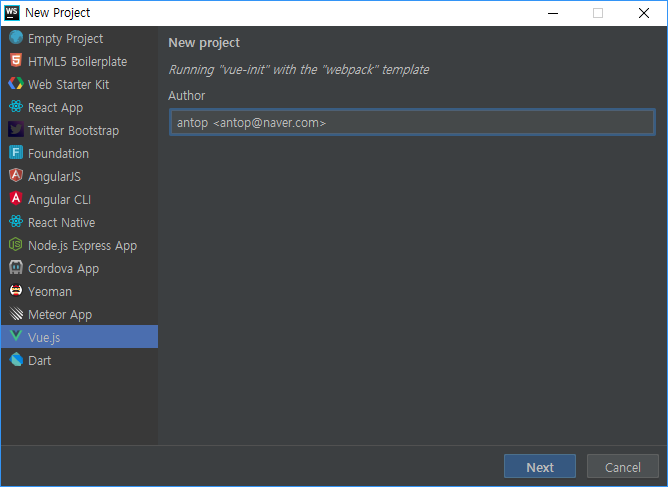Choose the Angular CLI red icon
Screen dimensions: 668x487
(16, 199)
